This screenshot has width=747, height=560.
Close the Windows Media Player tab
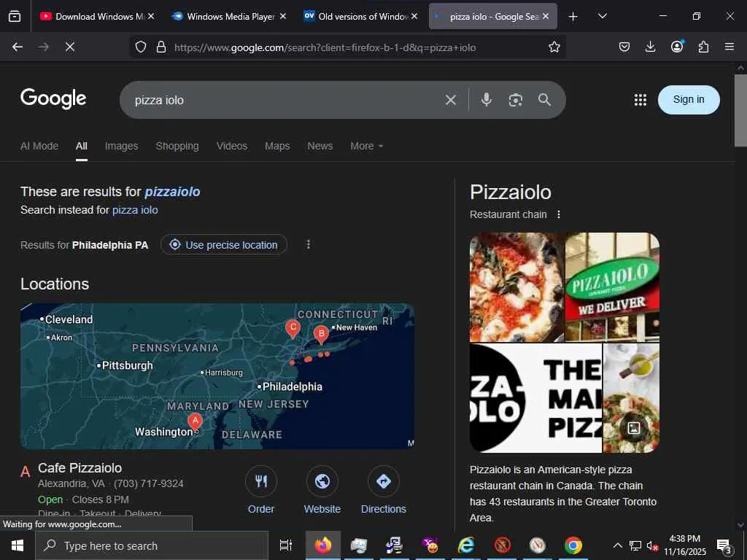[x=282, y=16]
